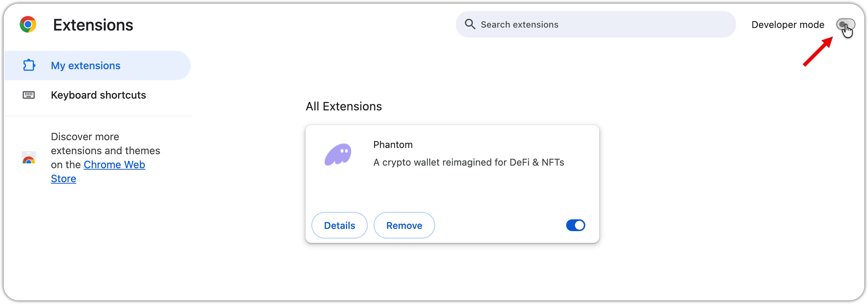Click the My extensions puzzle icon
Image resolution: width=868 pixels, height=304 pixels.
point(29,66)
